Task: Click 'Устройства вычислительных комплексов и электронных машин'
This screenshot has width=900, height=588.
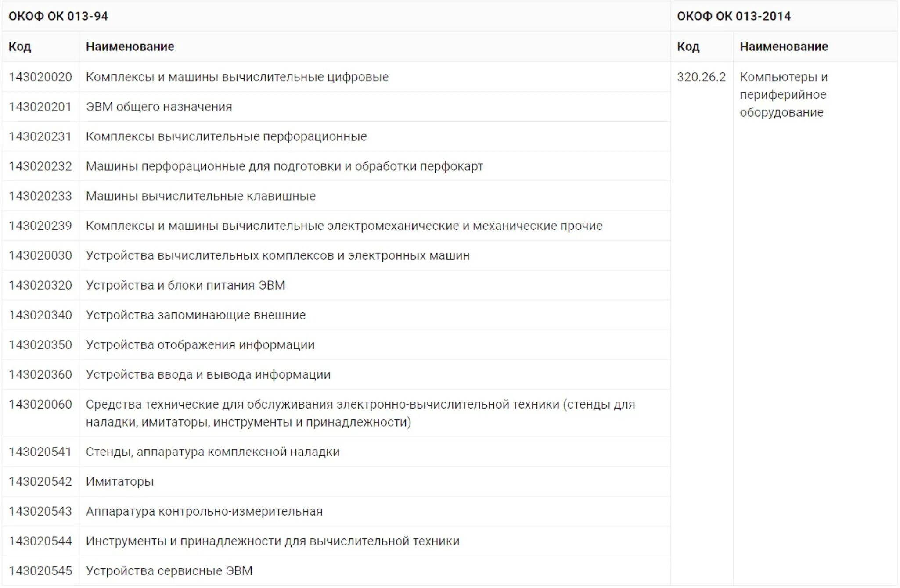Action: [x=278, y=255]
